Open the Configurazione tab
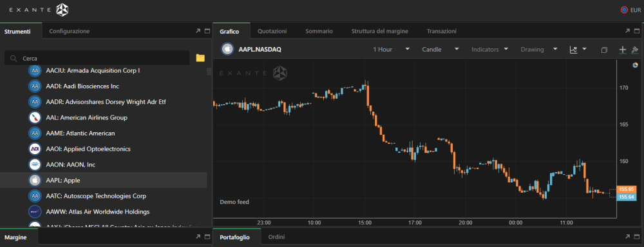 (x=70, y=31)
